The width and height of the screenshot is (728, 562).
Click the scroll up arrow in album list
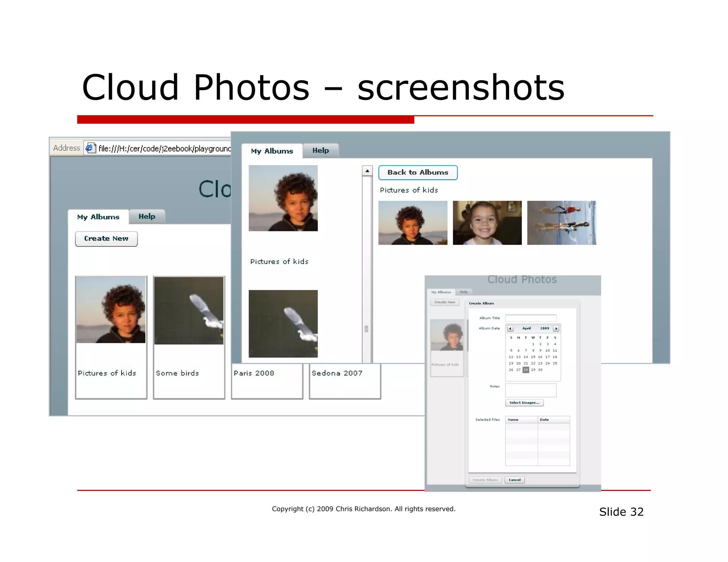[367, 171]
